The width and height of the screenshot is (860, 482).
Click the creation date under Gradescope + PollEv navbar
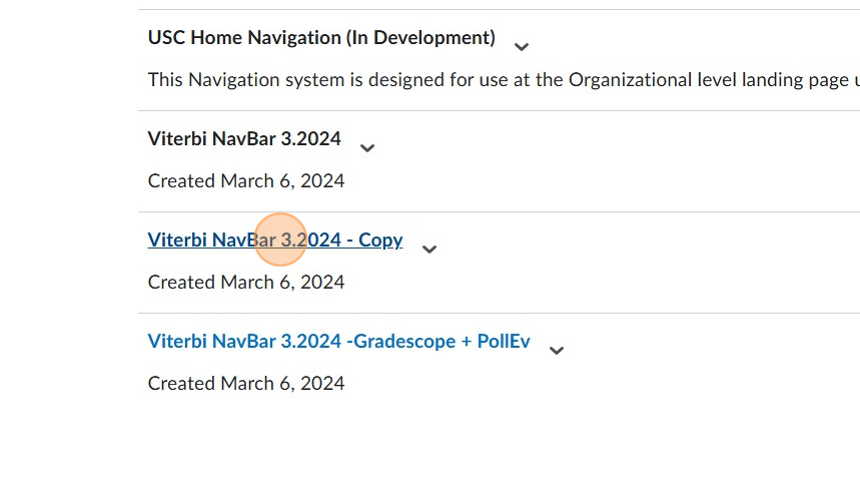coord(246,383)
